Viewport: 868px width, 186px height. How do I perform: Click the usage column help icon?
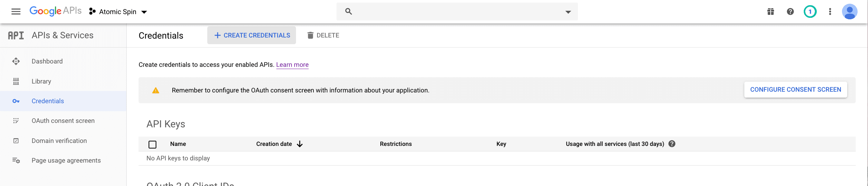click(x=672, y=144)
